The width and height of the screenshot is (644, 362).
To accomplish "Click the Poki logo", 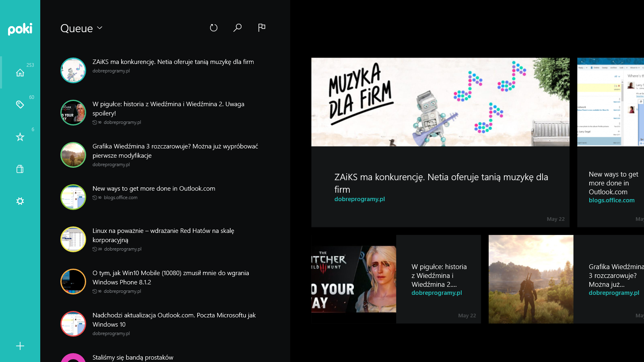I will [x=20, y=29].
